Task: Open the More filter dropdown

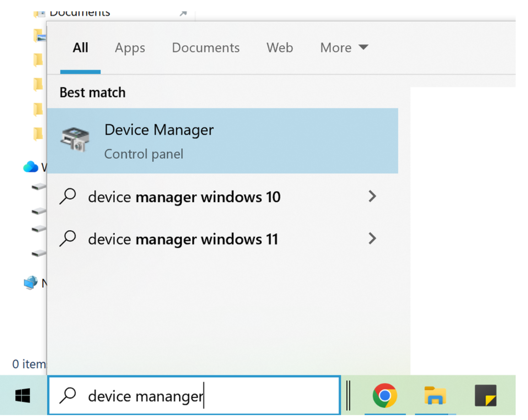Action: (344, 48)
